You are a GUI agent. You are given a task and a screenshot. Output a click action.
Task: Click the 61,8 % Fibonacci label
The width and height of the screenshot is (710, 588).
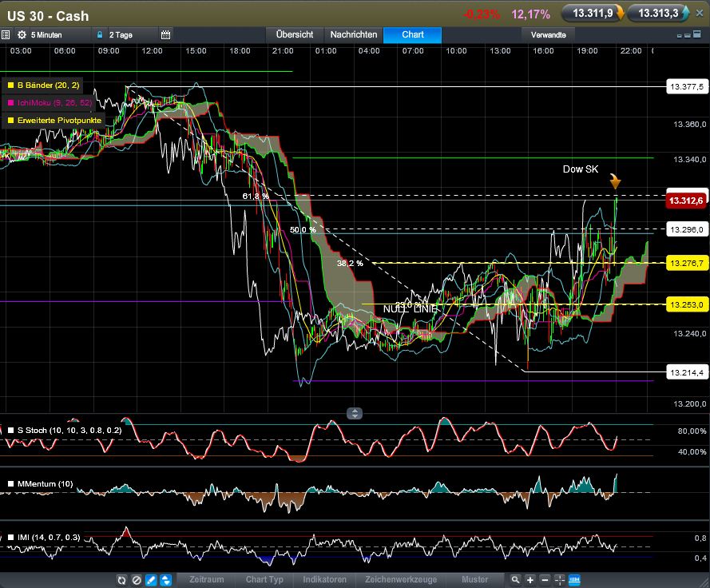pos(256,197)
